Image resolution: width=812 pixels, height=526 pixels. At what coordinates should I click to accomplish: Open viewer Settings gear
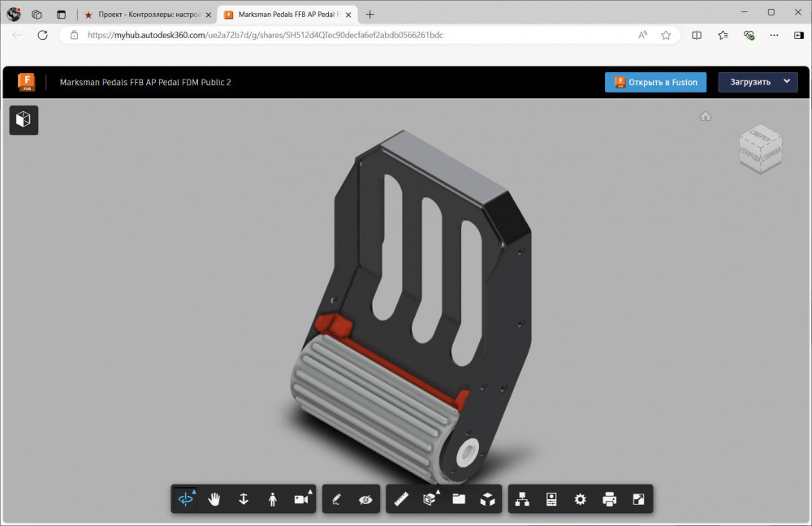pos(580,499)
